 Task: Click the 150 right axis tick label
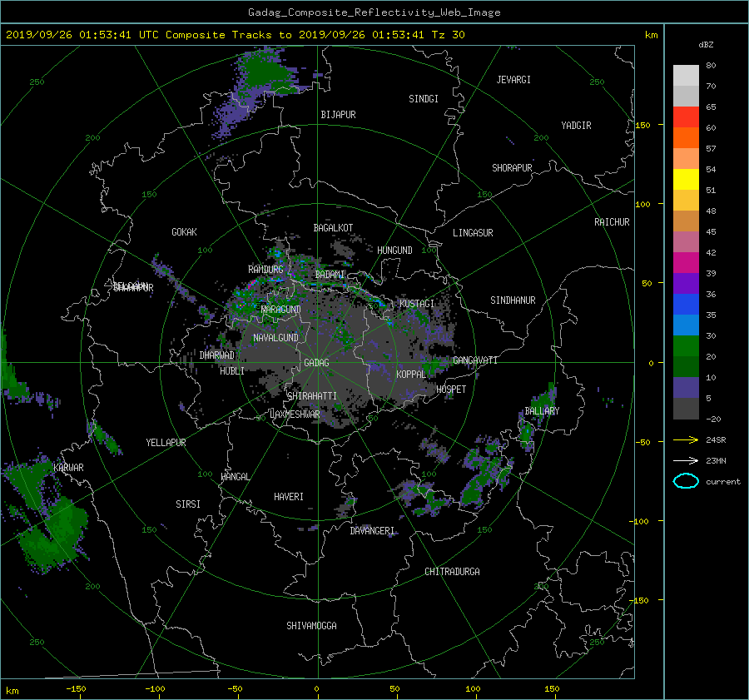tap(643, 125)
